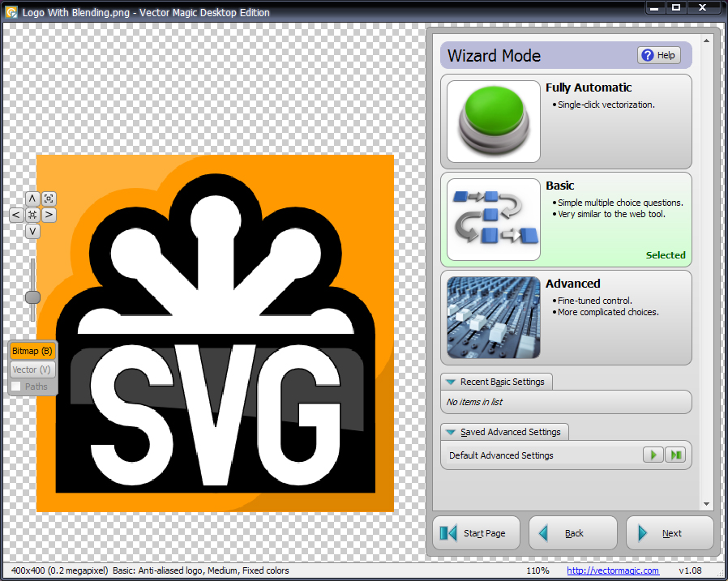This screenshot has width=728, height=581.
Task: Maximize the Vector Magic window
Action: pos(676,8)
